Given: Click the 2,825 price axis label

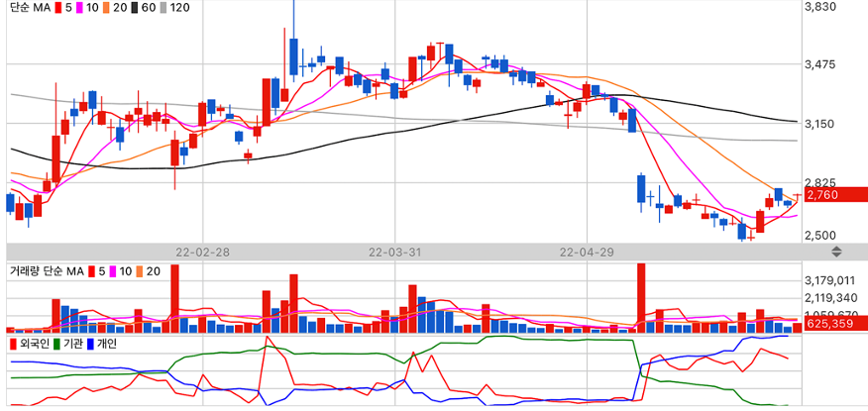Looking at the screenshot, I should click(x=822, y=182).
